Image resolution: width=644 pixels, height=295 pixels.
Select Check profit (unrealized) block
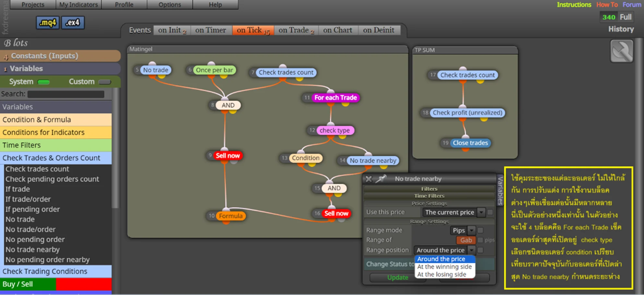[467, 113]
